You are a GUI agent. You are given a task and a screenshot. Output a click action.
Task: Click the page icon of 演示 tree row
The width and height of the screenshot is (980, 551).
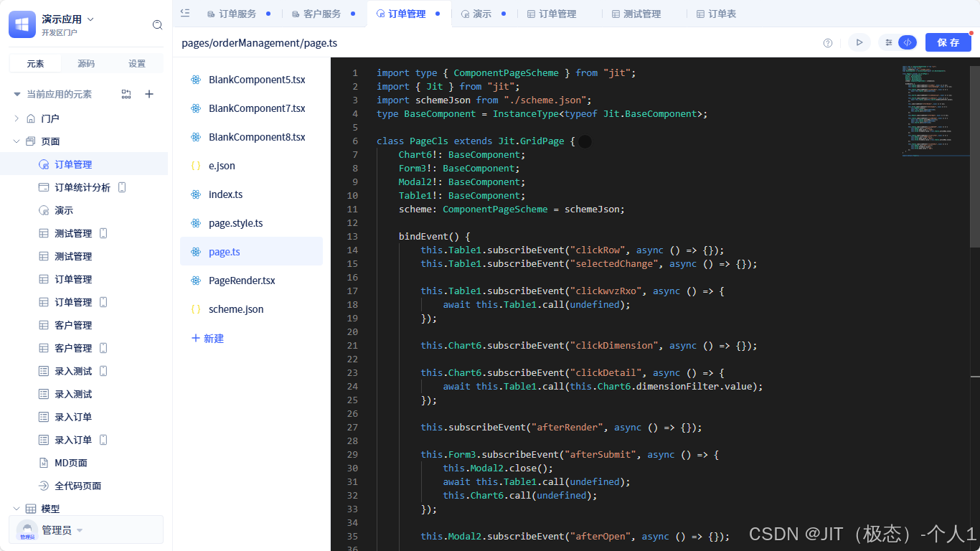pos(43,210)
